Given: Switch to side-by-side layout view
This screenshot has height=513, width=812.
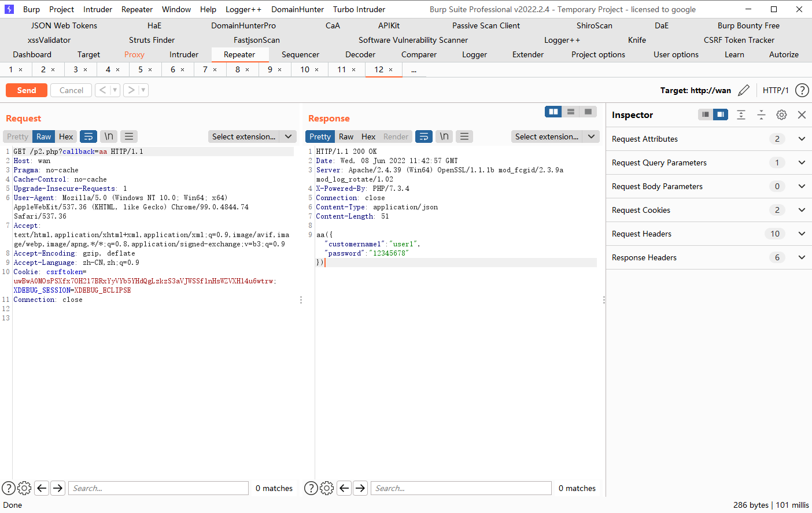Looking at the screenshot, I should pos(553,112).
